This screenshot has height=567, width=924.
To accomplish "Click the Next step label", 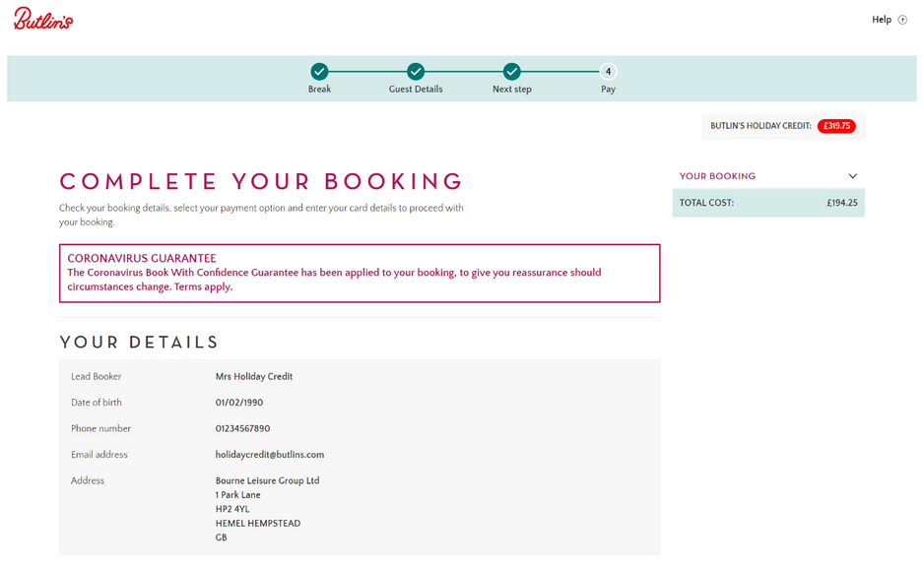I will [511, 89].
